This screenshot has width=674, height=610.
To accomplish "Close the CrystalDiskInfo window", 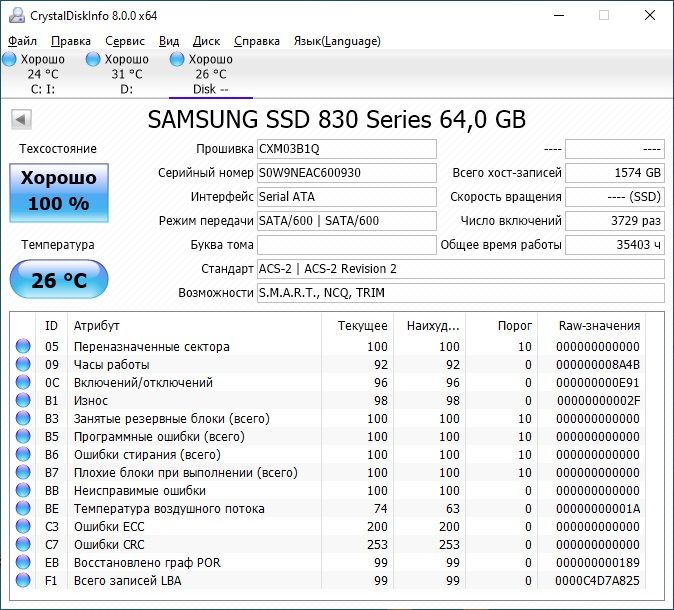I will [x=650, y=15].
